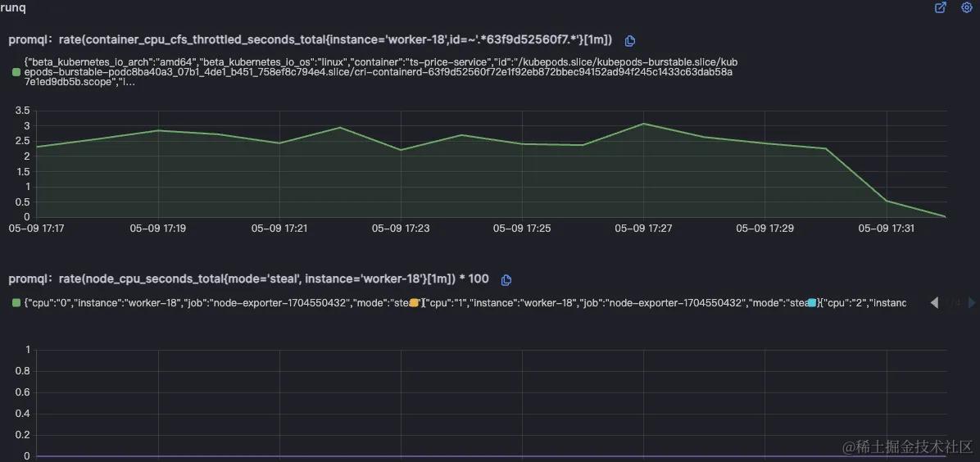Click orange cpu 1 legend color marker
This screenshot has height=462, width=980.
coord(414,302)
